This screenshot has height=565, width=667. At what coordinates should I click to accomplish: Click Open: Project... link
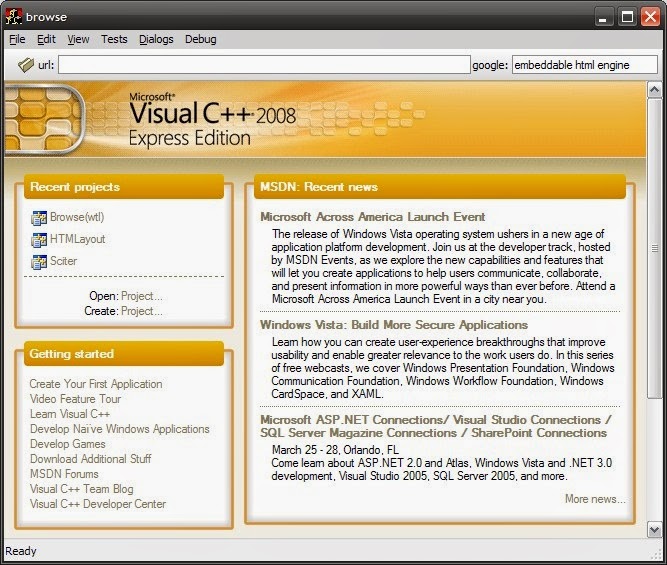[142, 296]
